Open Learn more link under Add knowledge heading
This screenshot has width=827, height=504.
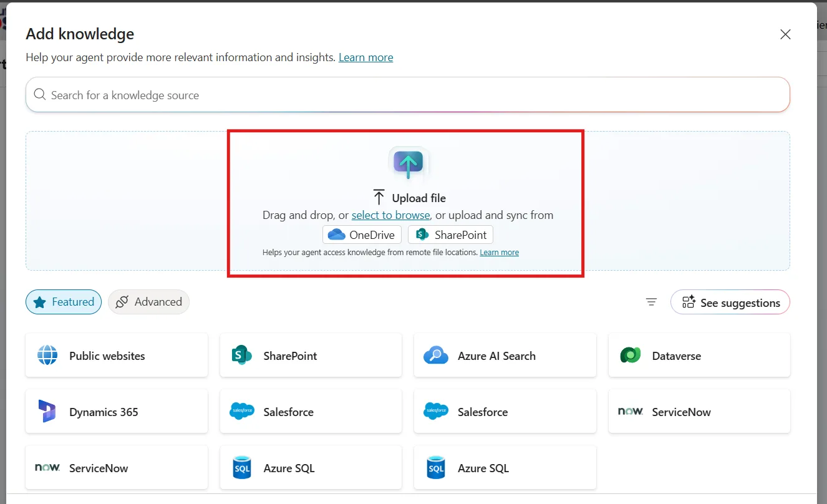click(x=365, y=57)
